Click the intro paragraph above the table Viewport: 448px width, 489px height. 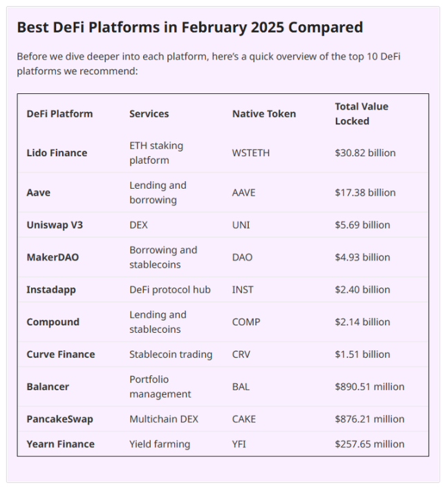207,64
